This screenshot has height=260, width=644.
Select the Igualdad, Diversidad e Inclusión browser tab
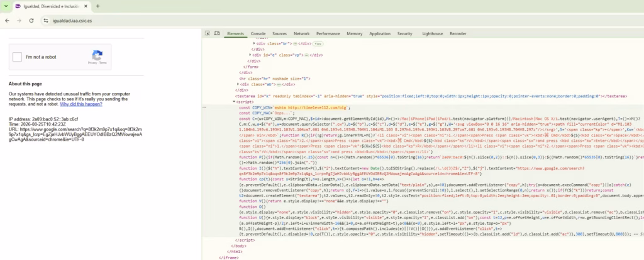(x=52, y=6)
